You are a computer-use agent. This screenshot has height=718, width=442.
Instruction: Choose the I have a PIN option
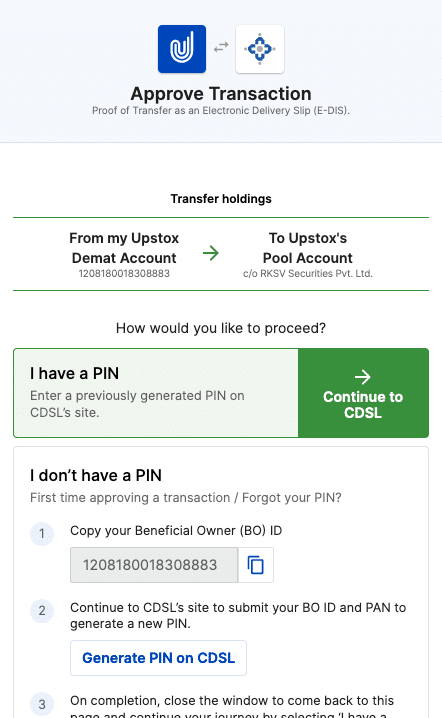156,393
